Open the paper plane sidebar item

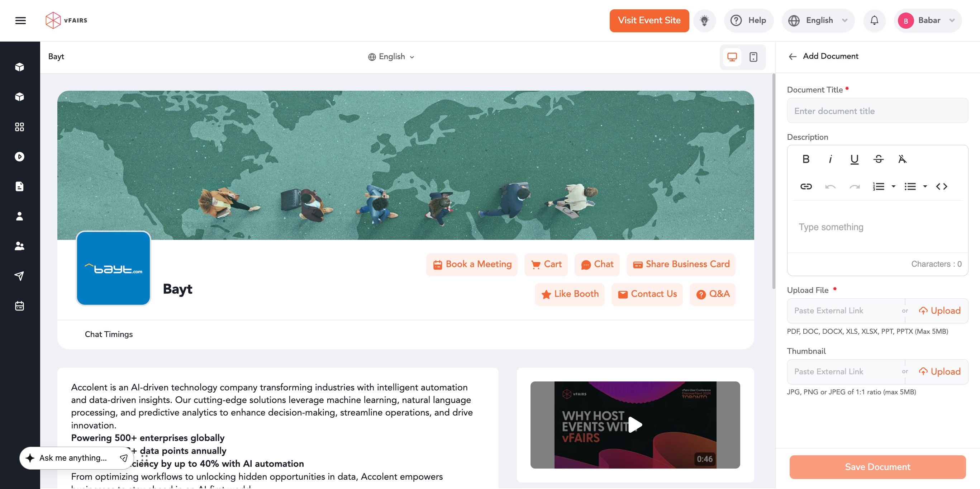[19, 276]
